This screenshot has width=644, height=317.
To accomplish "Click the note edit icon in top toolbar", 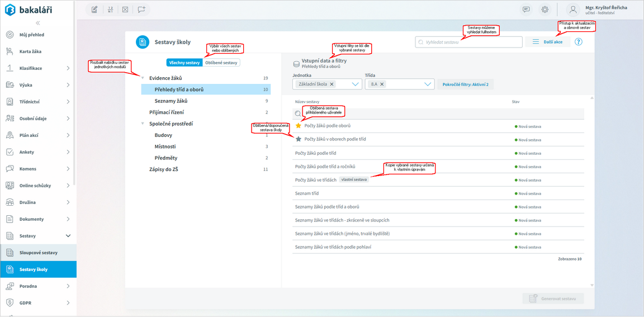I will (x=94, y=10).
